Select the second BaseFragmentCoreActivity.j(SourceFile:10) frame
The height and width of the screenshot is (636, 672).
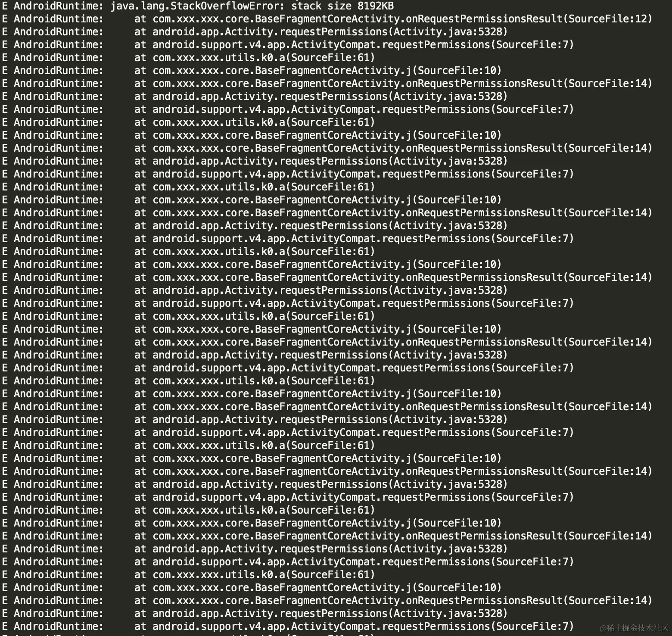click(318, 135)
